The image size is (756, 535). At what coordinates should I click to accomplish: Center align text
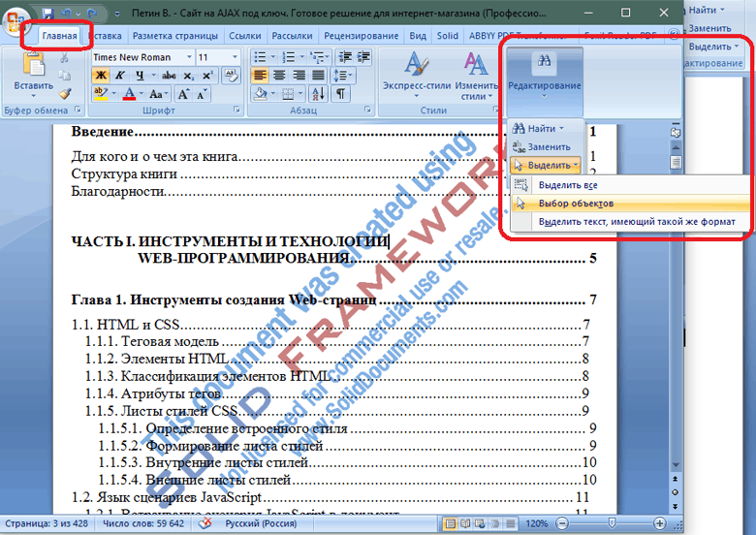click(x=279, y=76)
